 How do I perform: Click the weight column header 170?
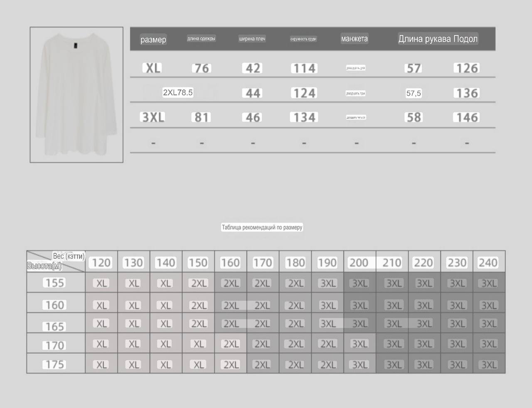263,262
